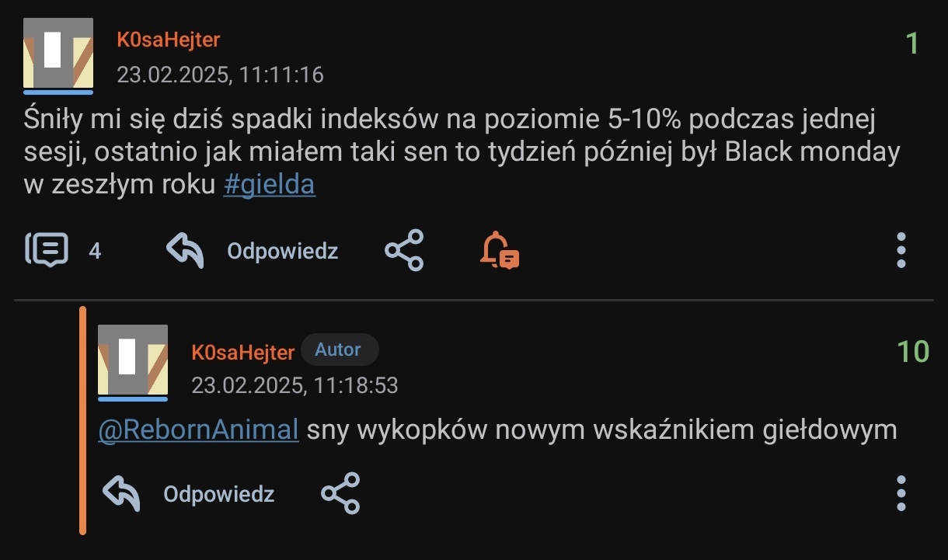Viewport: 948px width, 560px height.
Task: Click the comment's vote count 10
Action: pyautogui.click(x=913, y=352)
